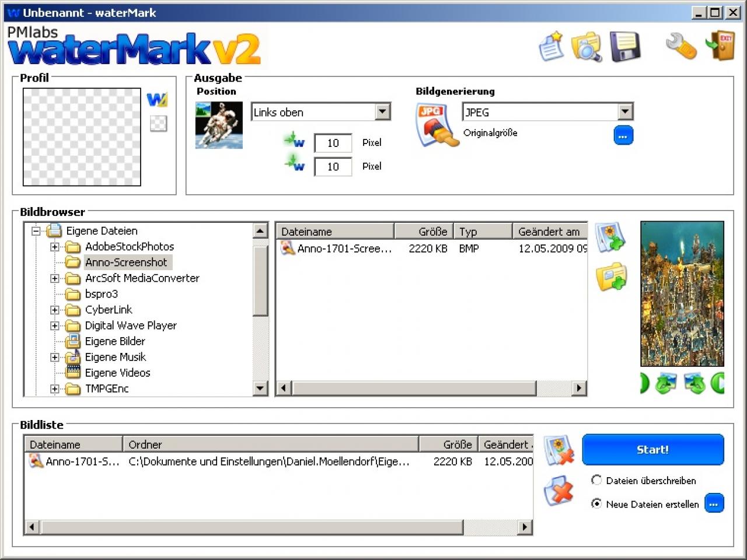Sort file list by Größe column
This screenshot has height=560, width=747.
[x=424, y=231]
